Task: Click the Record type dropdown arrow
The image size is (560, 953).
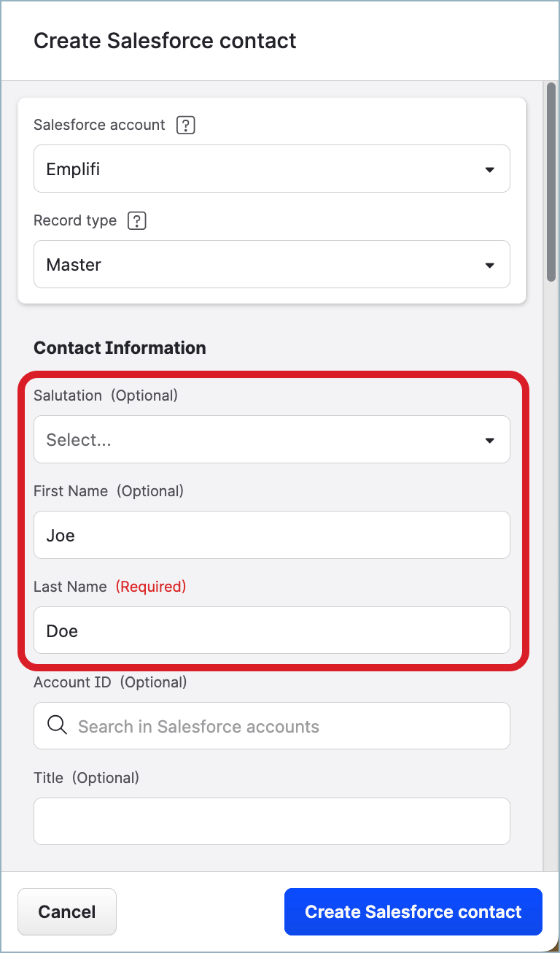Action: (489, 266)
